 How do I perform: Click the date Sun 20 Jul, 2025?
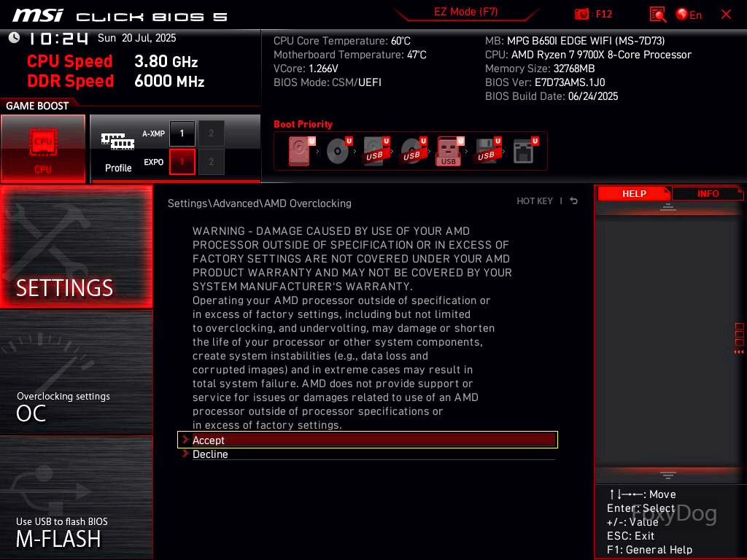pyautogui.click(x=136, y=38)
